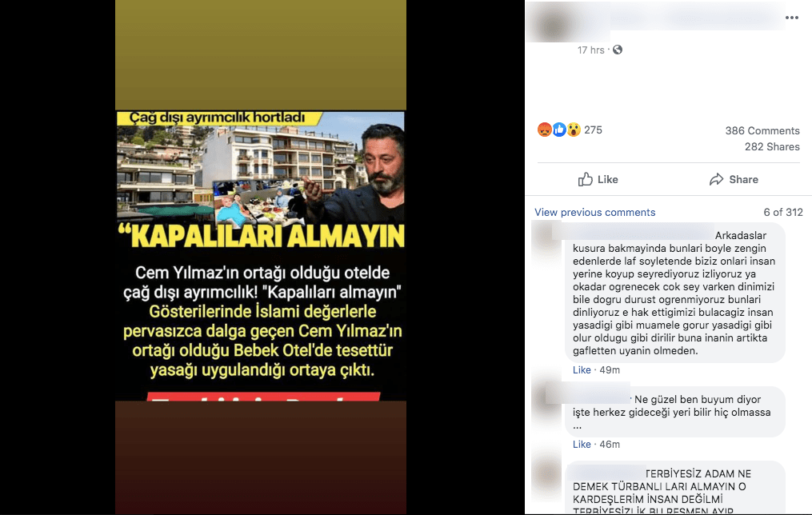Image resolution: width=812 pixels, height=515 pixels.
Task: Click the second commenter's avatar
Action: [x=546, y=398]
